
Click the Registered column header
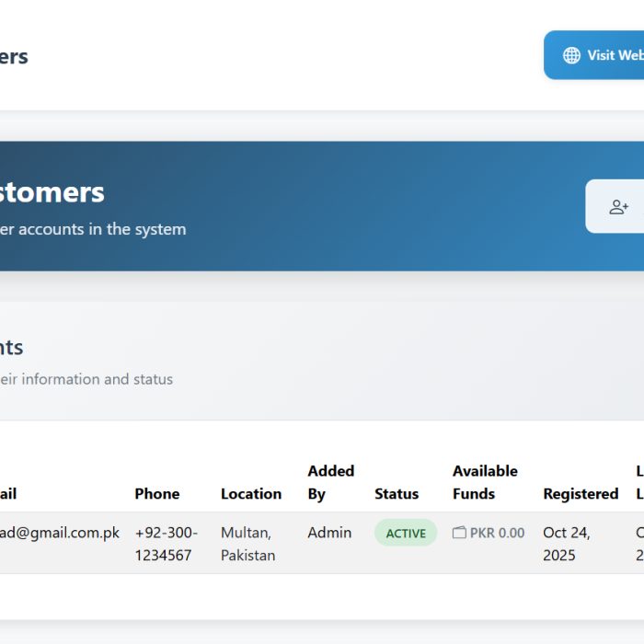(581, 494)
